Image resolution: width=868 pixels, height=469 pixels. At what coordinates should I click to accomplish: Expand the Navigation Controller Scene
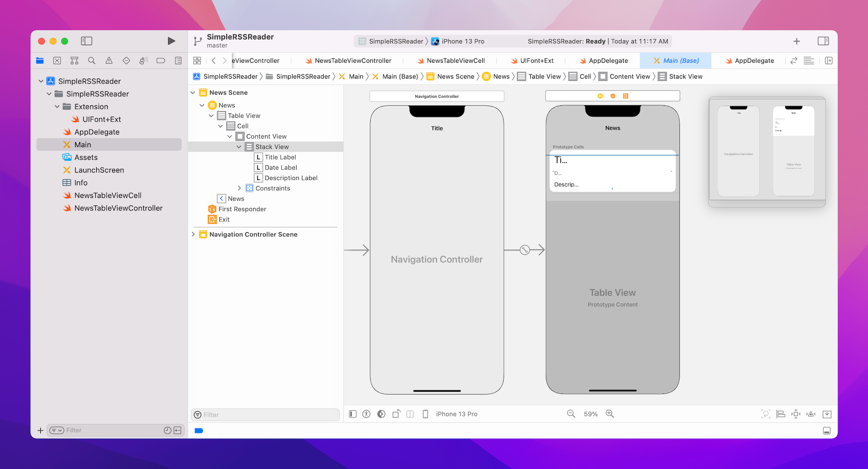click(193, 234)
